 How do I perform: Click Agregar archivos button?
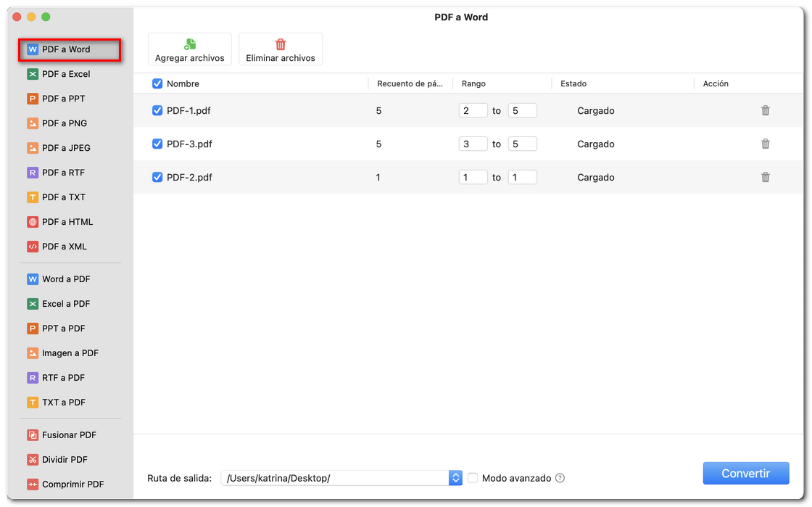coord(190,49)
